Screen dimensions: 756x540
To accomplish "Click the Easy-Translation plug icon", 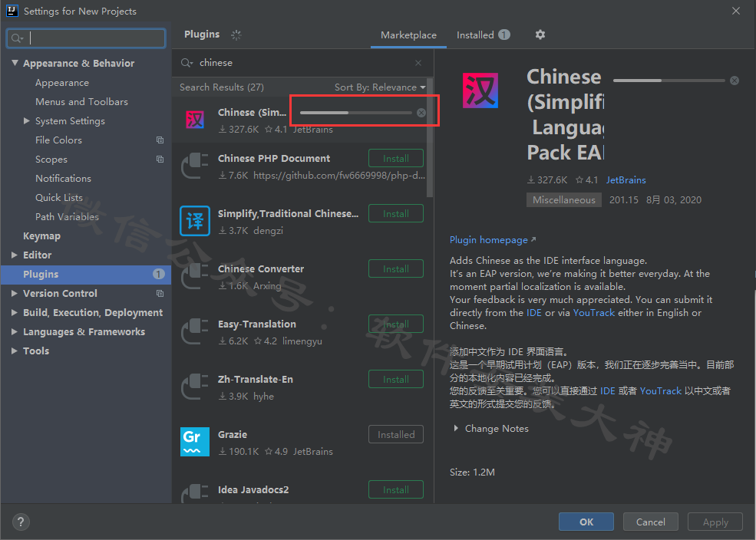I will tap(195, 331).
